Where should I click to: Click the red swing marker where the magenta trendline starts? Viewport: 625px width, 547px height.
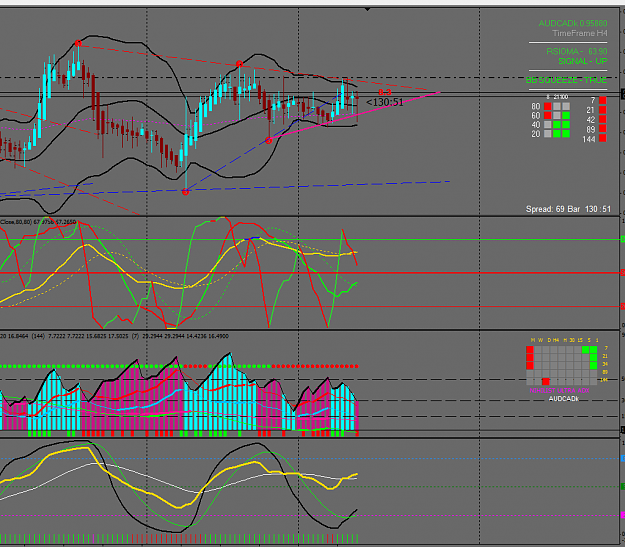269,140
